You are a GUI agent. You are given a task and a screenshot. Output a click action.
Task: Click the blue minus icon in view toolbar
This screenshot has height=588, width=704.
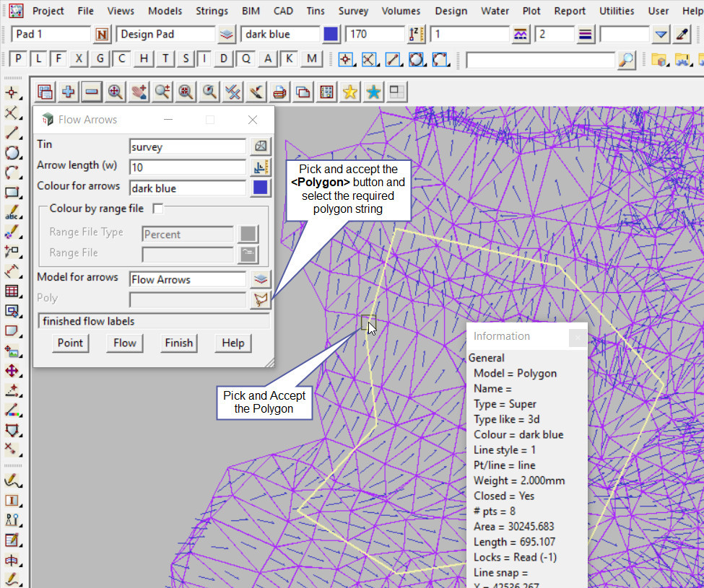[92, 92]
